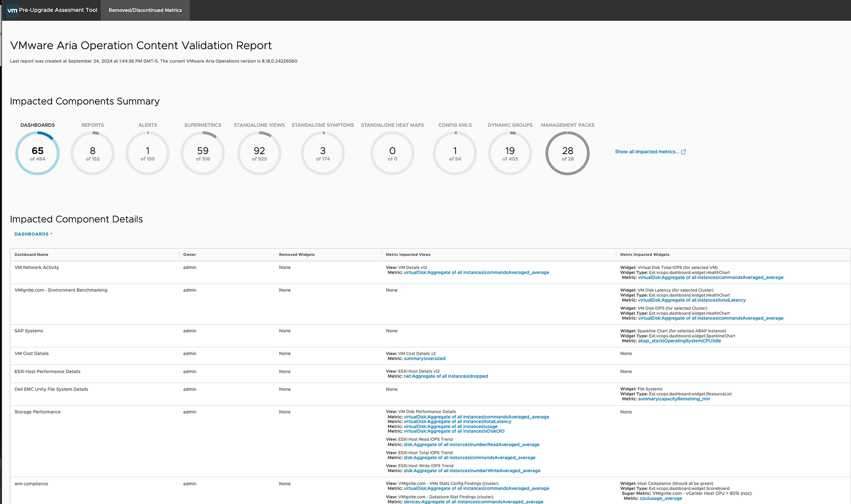Click the Pre-Upgrade Assesment Tool title
Screen dimensions: 851x504
[58, 10]
